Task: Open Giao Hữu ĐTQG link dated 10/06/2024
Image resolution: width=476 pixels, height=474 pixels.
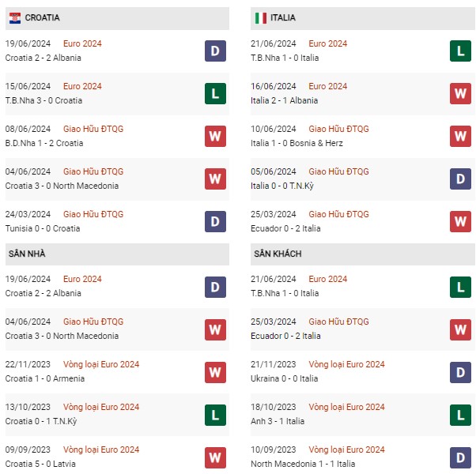Action: pyautogui.click(x=338, y=129)
